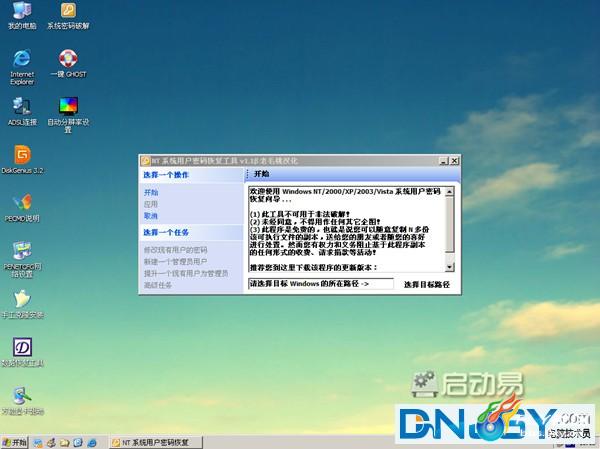Click the 开始 link under 选择一个操作

151,192
